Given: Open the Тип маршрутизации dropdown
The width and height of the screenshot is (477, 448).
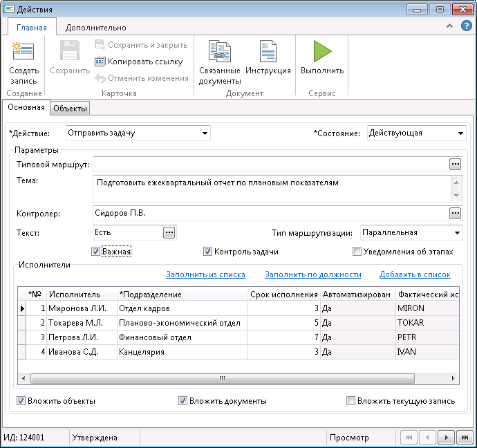Looking at the screenshot, I should click(x=457, y=233).
